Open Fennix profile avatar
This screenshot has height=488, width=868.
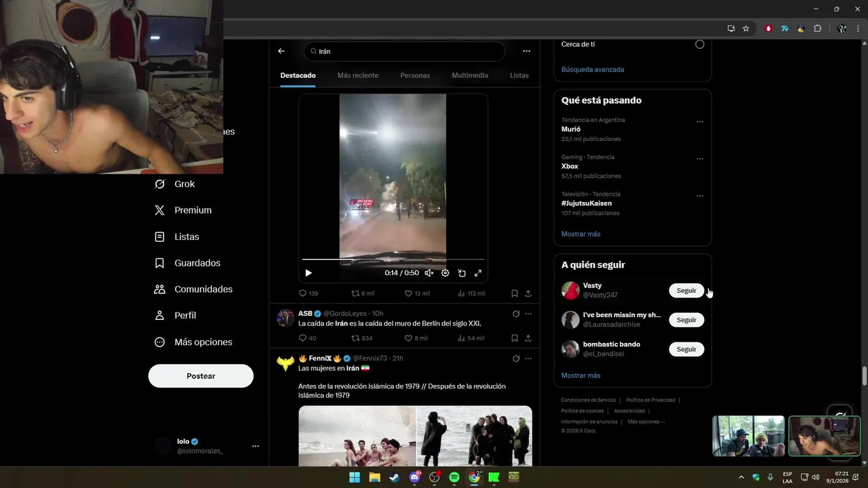pos(285,363)
